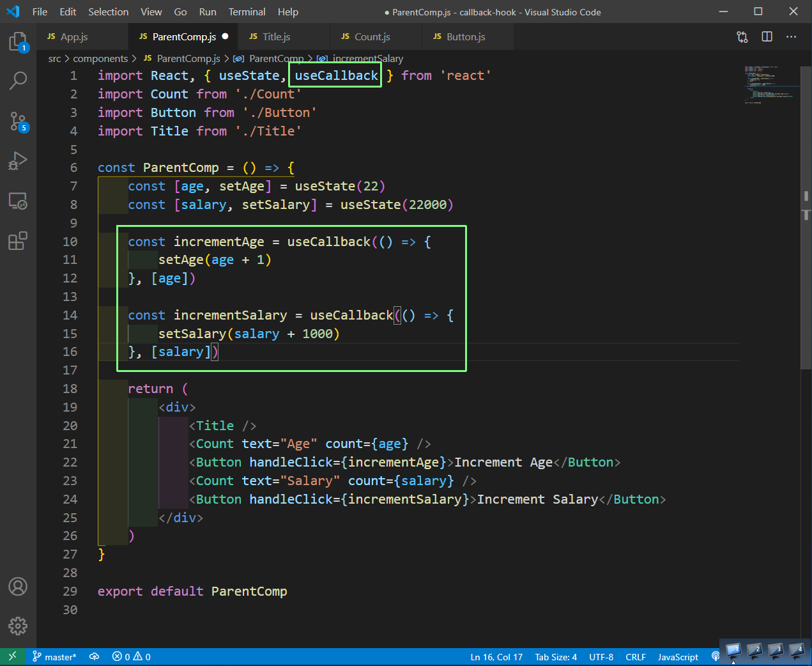Click the master* branch in status bar

point(54,656)
